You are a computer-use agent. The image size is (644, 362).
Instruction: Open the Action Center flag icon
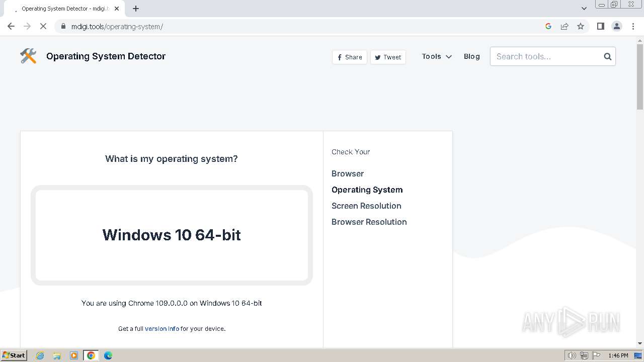[596, 355]
